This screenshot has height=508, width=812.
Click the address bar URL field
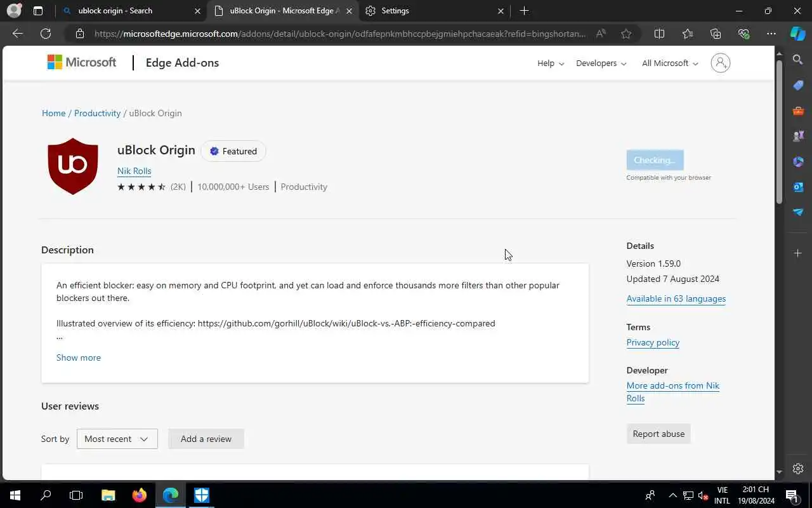tap(340, 34)
